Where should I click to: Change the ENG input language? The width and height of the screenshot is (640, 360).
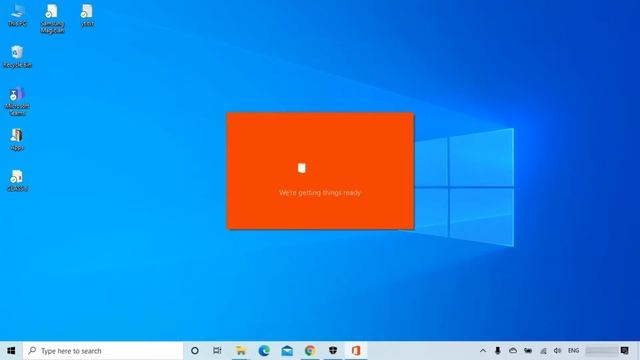pos(573,351)
